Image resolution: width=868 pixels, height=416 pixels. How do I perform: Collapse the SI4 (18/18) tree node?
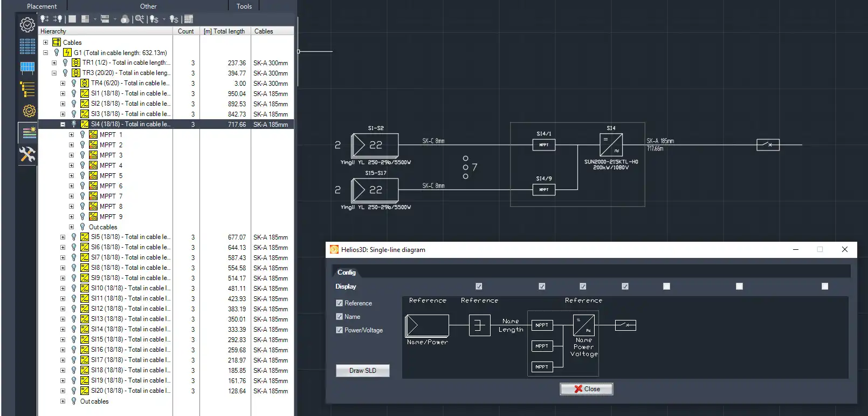pyautogui.click(x=63, y=124)
